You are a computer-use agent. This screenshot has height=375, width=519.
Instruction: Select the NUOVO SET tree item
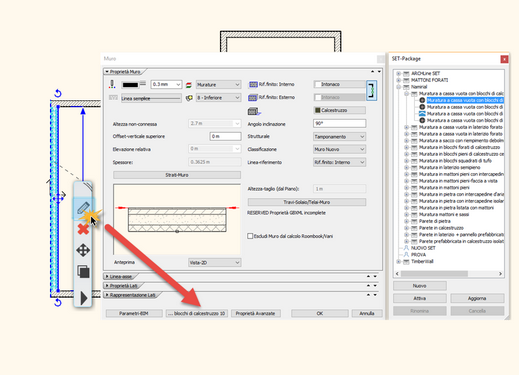click(423, 248)
